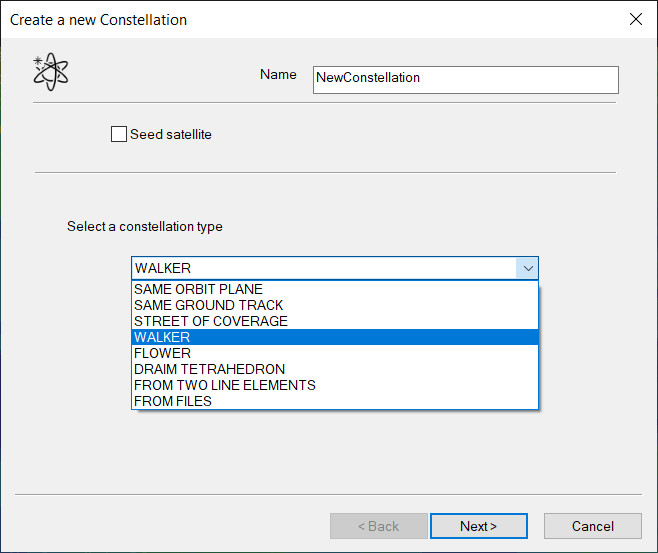Choose the FLOWER constellation type

pos(162,353)
